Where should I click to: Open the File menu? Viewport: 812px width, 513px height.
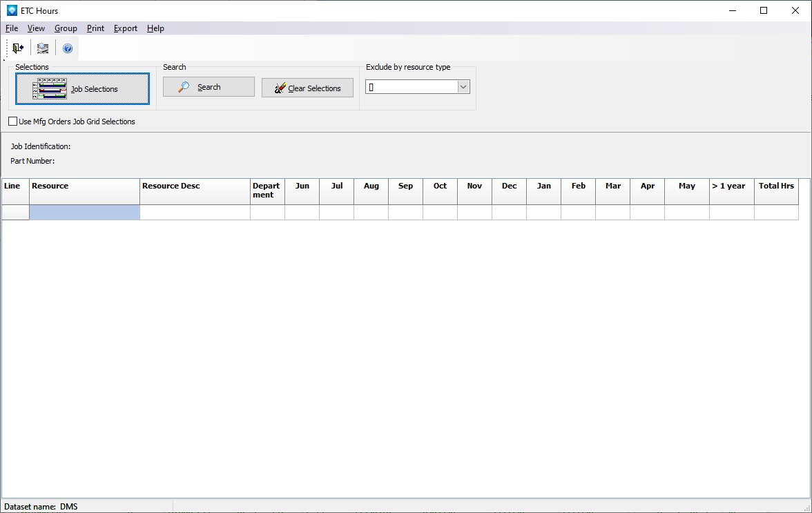(12, 28)
